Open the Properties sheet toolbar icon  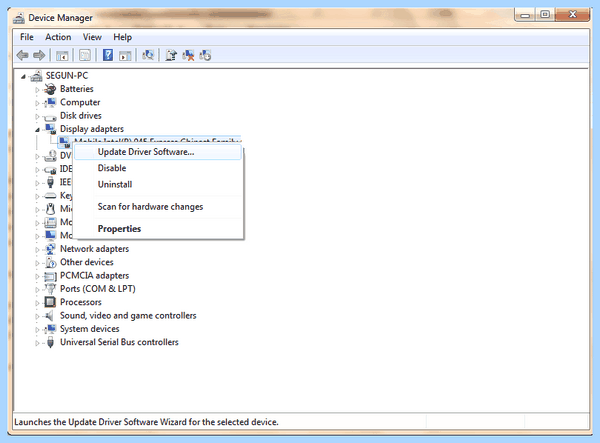(x=85, y=55)
